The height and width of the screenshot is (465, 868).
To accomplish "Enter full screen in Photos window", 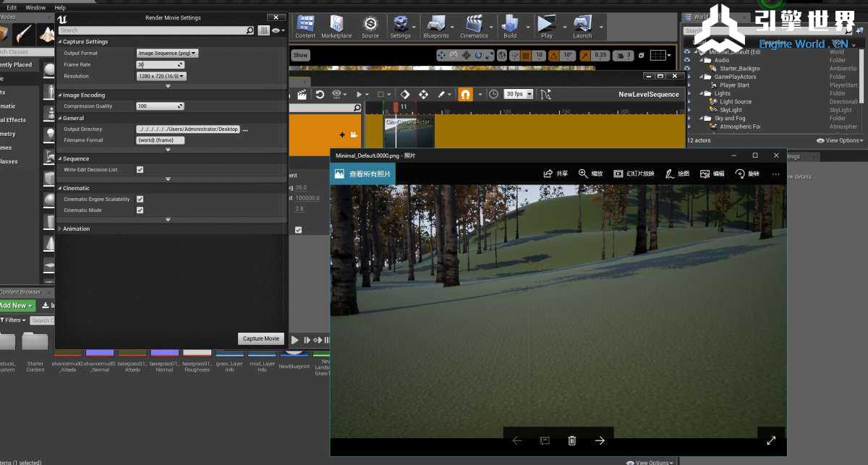I will coord(771,440).
